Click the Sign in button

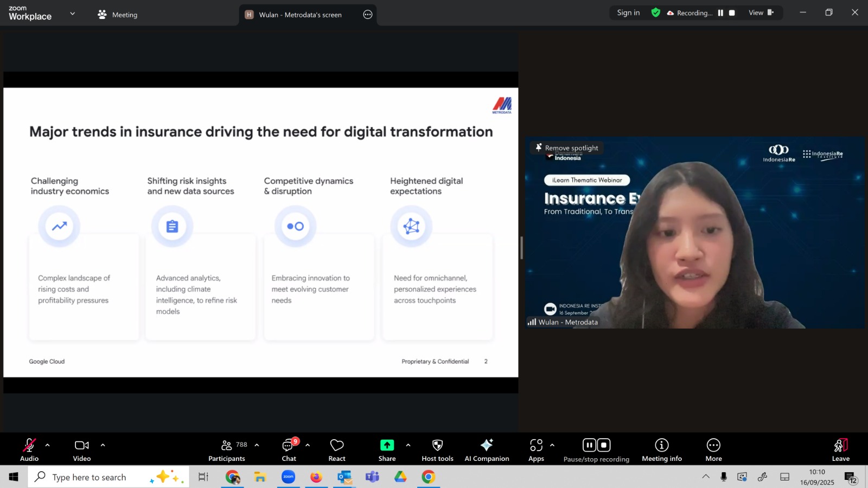tap(628, 13)
